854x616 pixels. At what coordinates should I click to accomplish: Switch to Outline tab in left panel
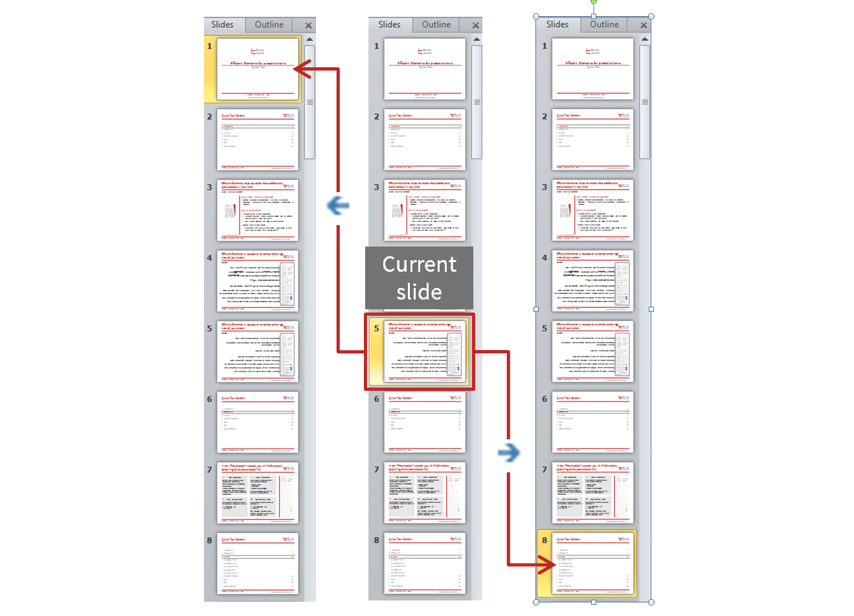click(269, 25)
